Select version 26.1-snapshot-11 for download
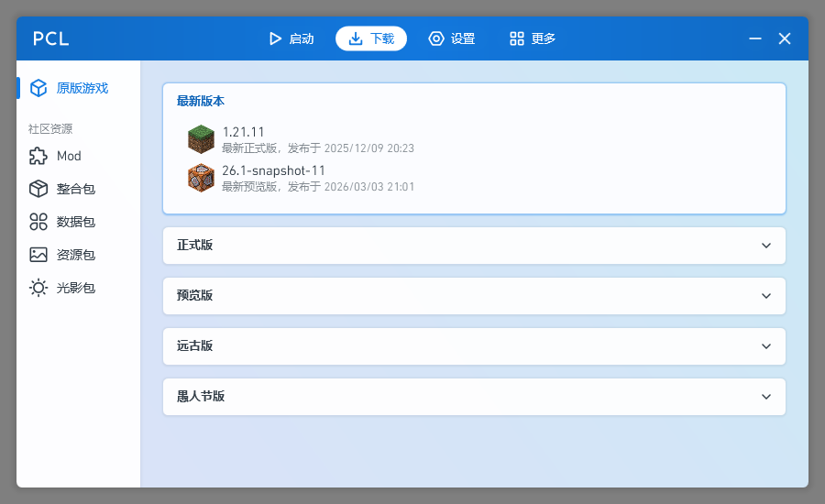This screenshot has width=825, height=504. (x=474, y=178)
